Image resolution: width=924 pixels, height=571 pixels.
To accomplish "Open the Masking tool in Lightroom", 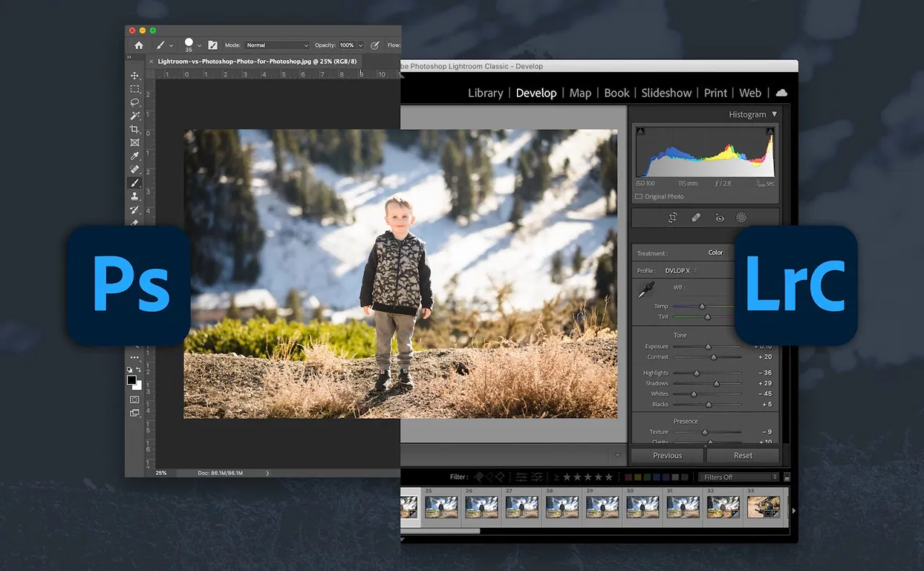I will 742,217.
